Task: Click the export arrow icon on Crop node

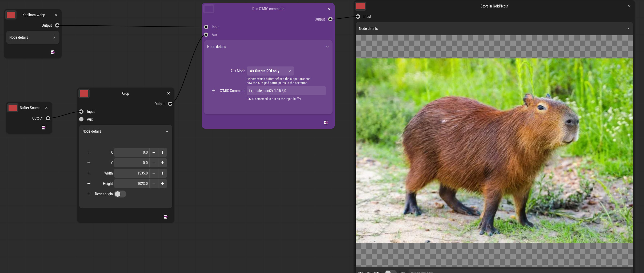Action: [166, 217]
